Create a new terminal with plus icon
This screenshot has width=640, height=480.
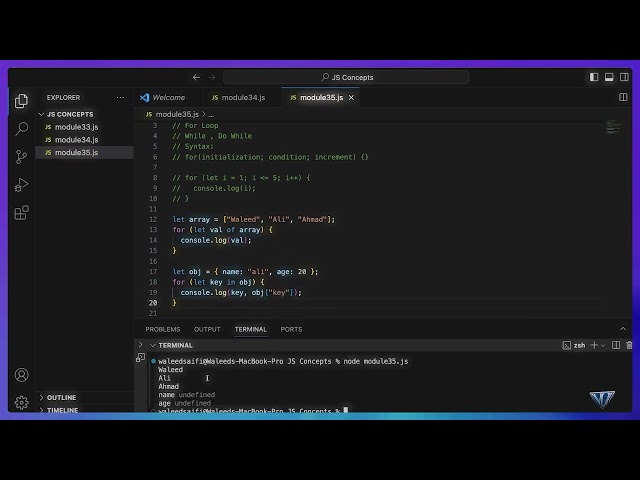[x=594, y=345]
